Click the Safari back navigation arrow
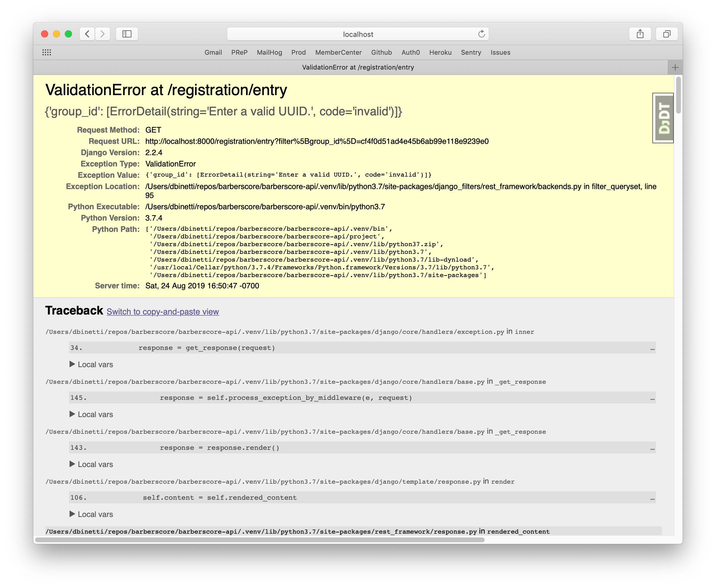 point(87,34)
